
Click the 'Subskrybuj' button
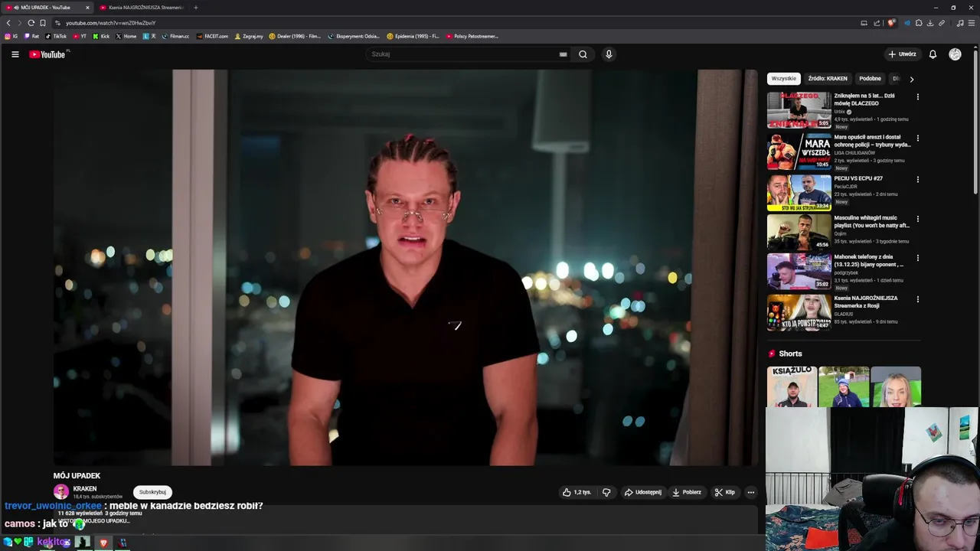pyautogui.click(x=152, y=492)
